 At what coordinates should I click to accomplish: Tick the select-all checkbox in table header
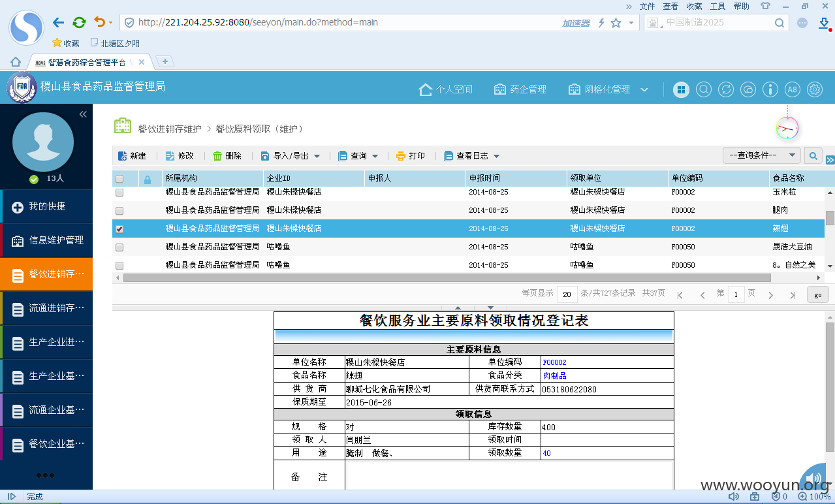click(119, 179)
